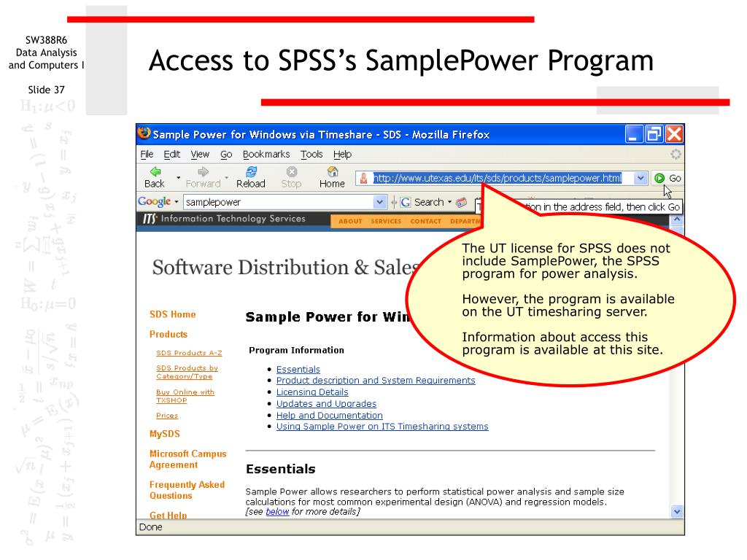Click the Software Distribution & Sales heading
This screenshot has width=747, height=560.
286,268
